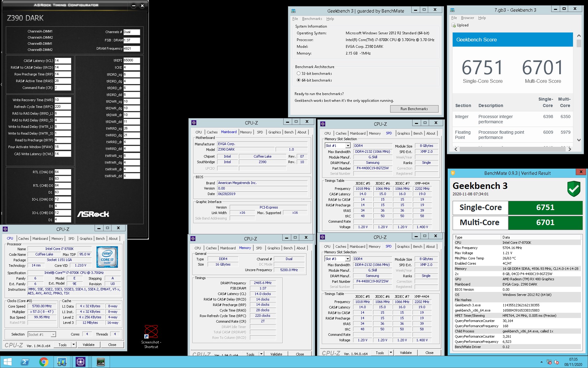Viewport: 588px width, 368px height.
Task: Click the Intel Core i7 logo in CPU-Z
Action: [x=107, y=257]
